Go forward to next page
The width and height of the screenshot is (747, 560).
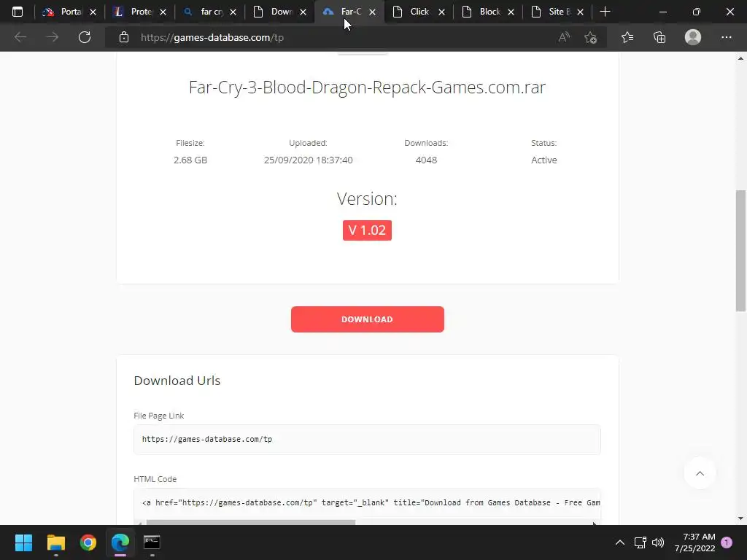coord(53,37)
